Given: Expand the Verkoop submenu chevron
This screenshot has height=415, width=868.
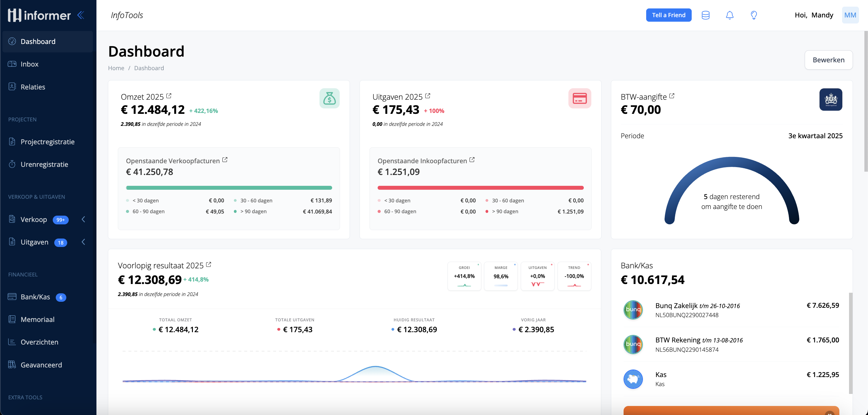Looking at the screenshot, I should [x=83, y=220].
